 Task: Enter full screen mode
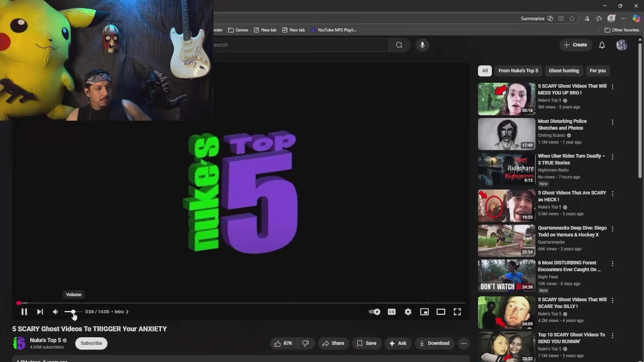click(x=457, y=312)
